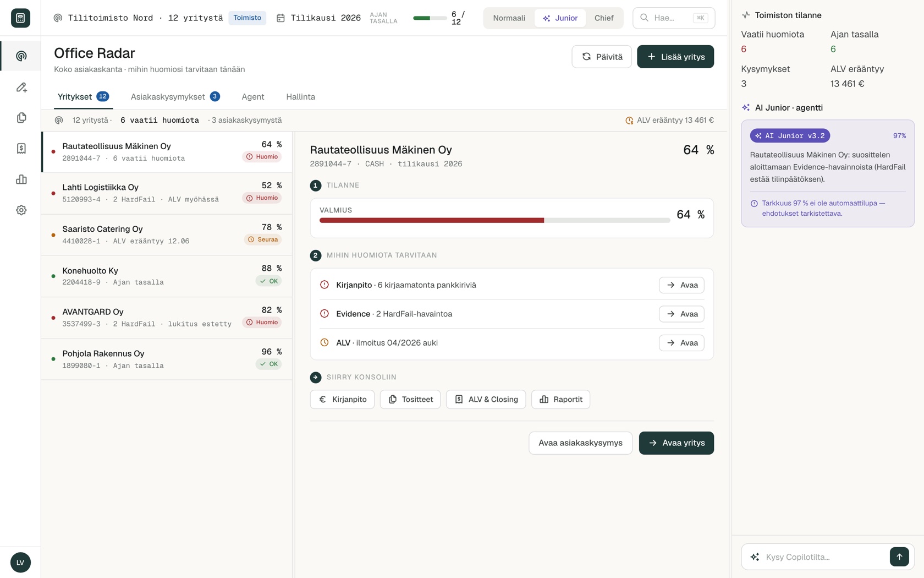Image resolution: width=924 pixels, height=578 pixels.
Task: Go to Raportit console
Action: point(560,400)
